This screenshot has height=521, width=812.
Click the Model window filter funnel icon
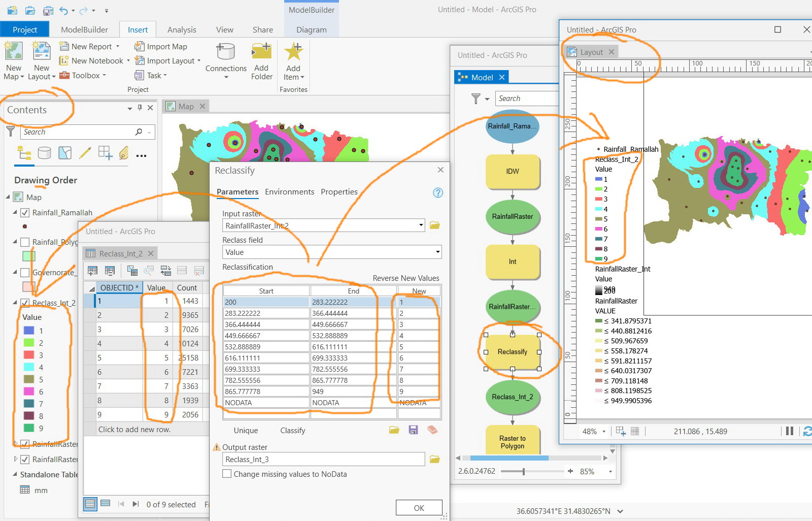click(x=476, y=99)
